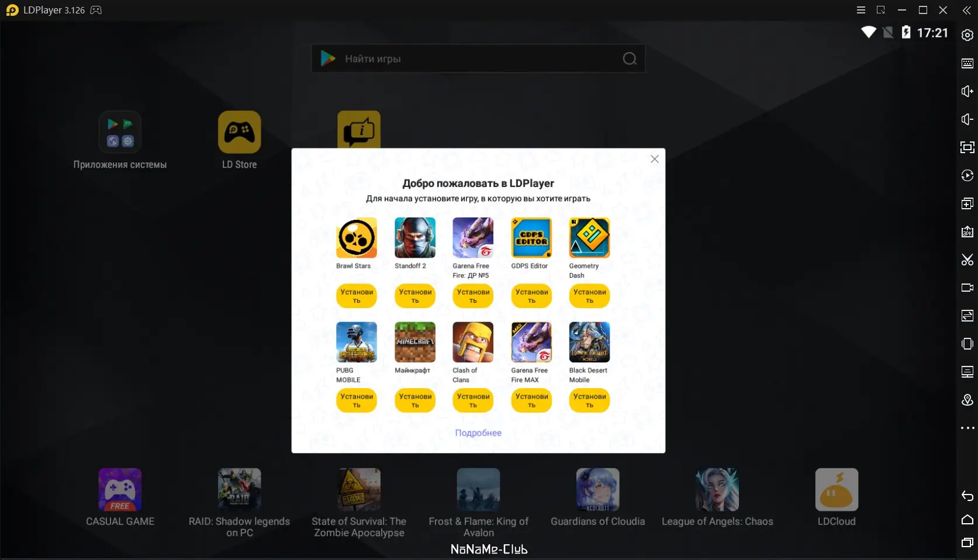This screenshot has width=978, height=560.
Task: Show more sidebar tools (three dots)
Action: point(967,428)
